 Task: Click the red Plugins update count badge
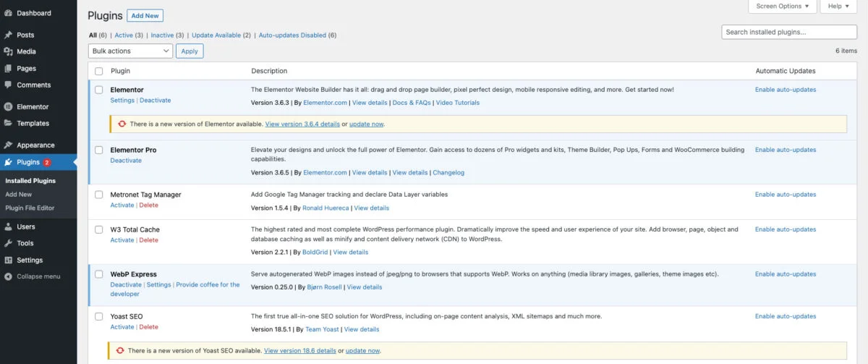(46, 162)
